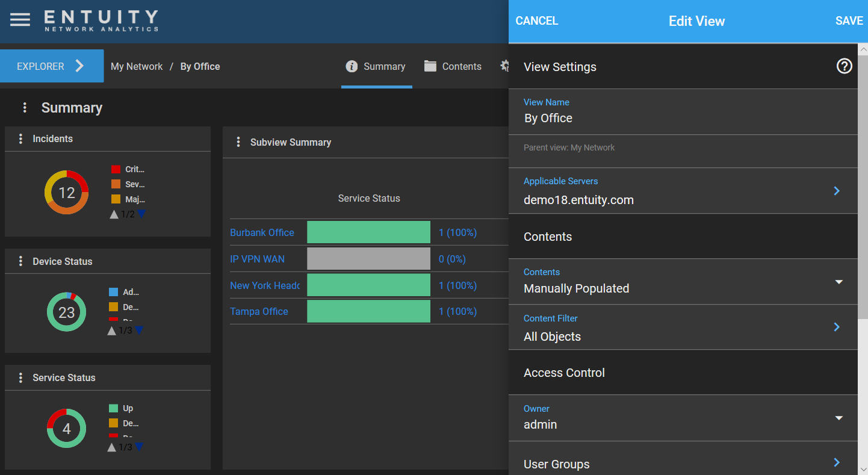Open the View Settings help icon
The height and width of the screenshot is (475, 868).
click(x=845, y=66)
